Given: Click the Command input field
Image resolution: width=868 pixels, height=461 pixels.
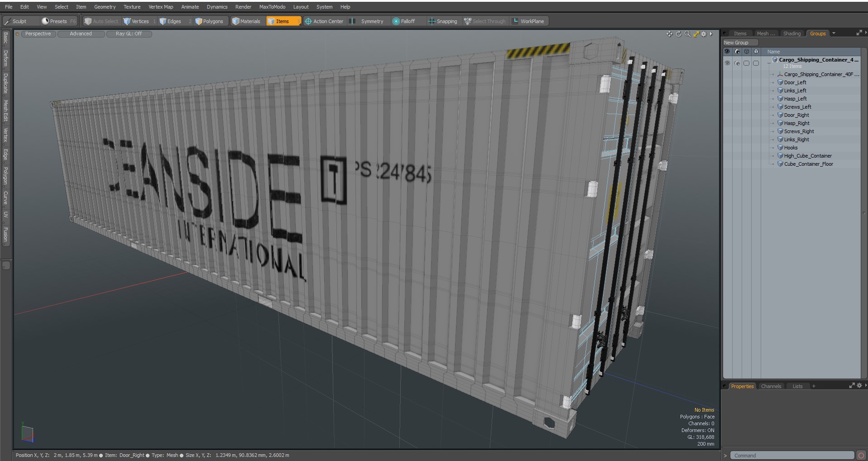Looking at the screenshot, I should tap(792, 456).
